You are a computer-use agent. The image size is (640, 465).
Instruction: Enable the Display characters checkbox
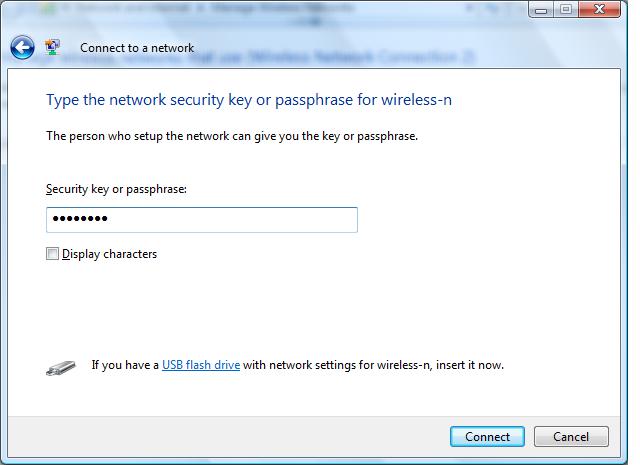[52, 254]
